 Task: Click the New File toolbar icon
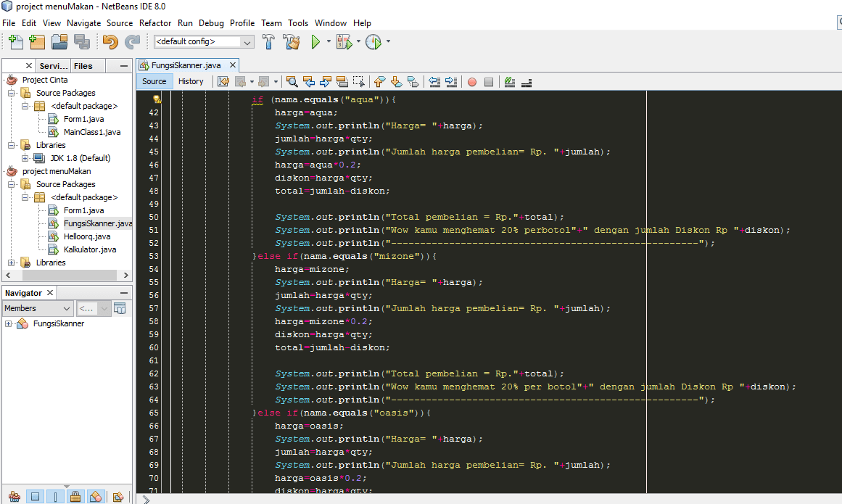pyautogui.click(x=16, y=42)
